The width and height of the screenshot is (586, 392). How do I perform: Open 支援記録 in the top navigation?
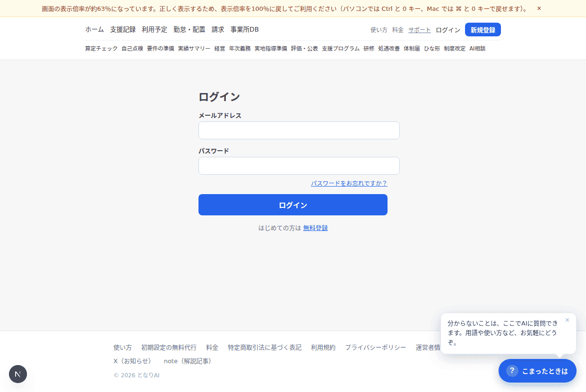click(123, 29)
